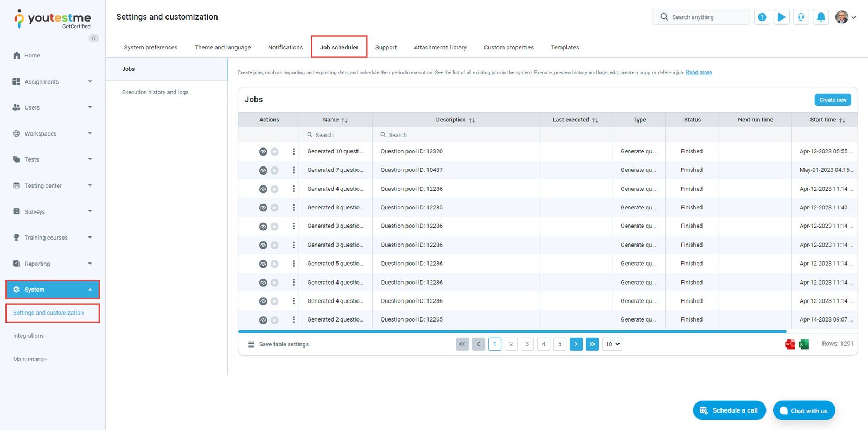The width and height of the screenshot is (868, 430).
Task: Open the Read more link
Action: point(699,73)
